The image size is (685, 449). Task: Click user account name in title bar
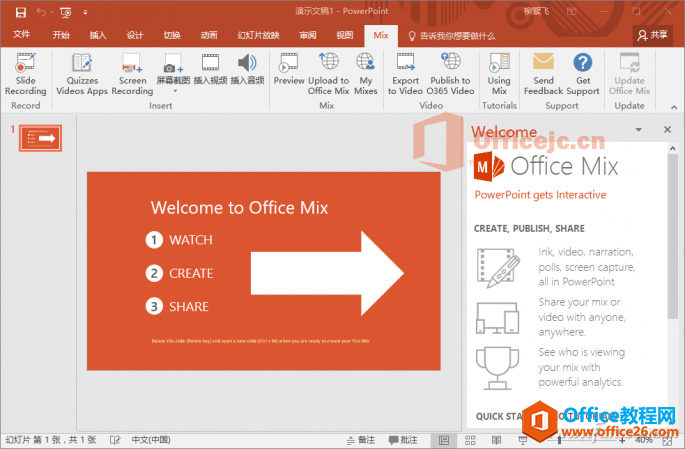[x=536, y=11]
